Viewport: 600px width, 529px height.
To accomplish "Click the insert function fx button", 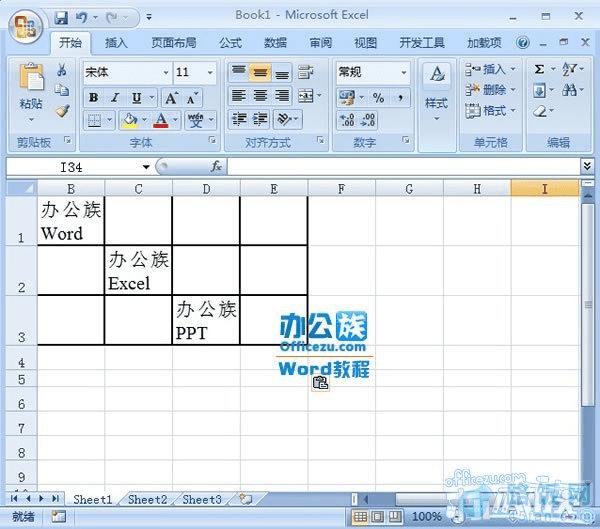I will click(x=216, y=166).
